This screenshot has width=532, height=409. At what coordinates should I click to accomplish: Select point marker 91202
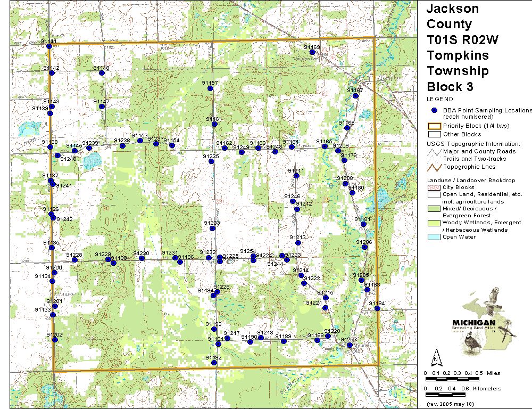(x=55, y=340)
